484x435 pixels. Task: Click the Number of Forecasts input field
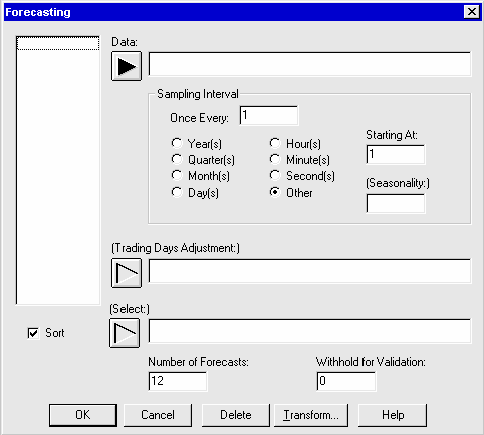(178, 381)
